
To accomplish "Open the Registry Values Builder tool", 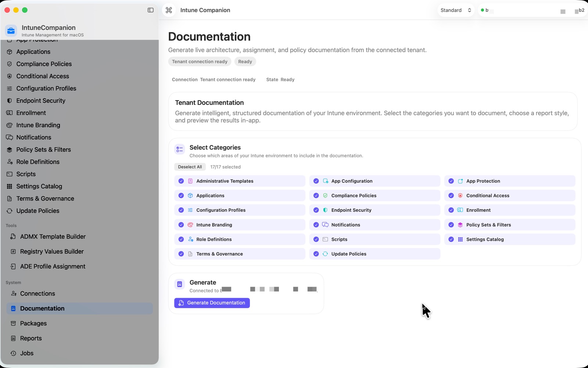I will pyautogui.click(x=51, y=251).
